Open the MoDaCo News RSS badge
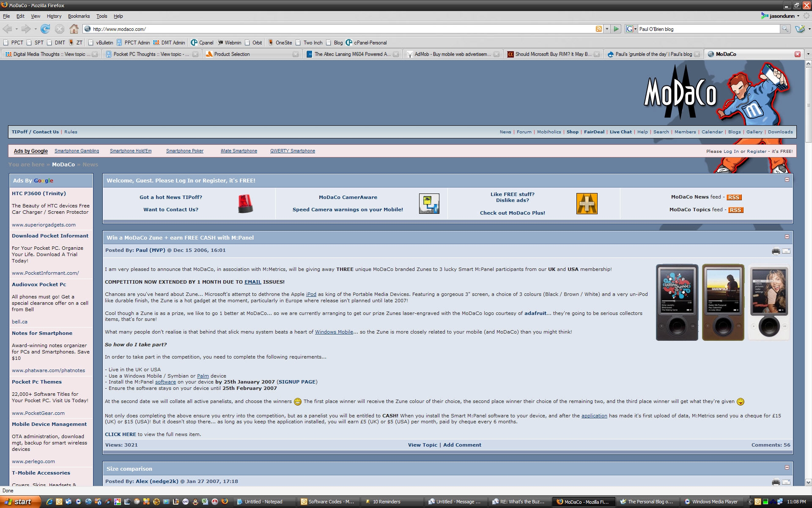The height and width of the screenshot is (508, 812). coord(734,197)
